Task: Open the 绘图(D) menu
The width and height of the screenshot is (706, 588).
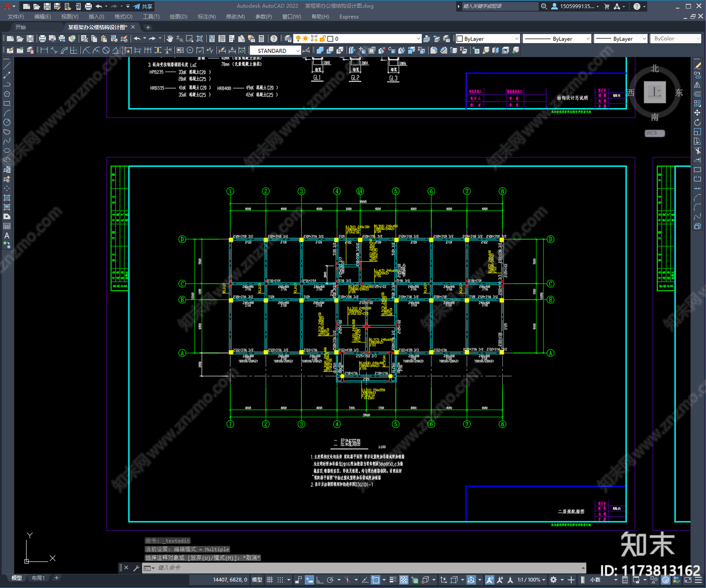Action: tap(178, 17)
